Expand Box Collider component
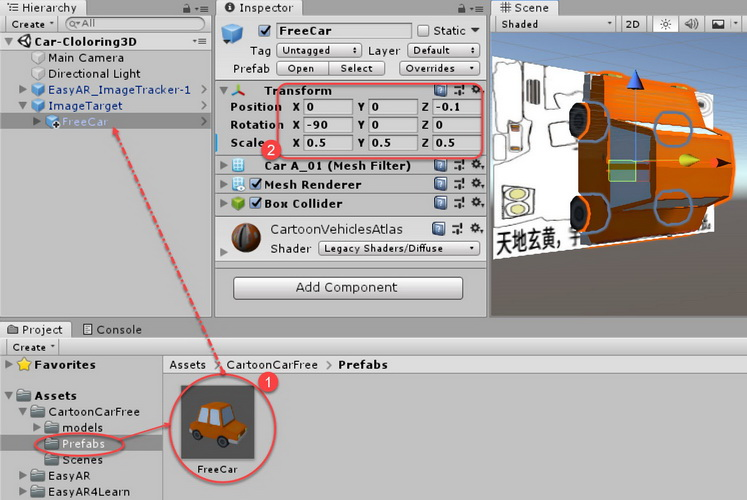 tap(223, 203)
